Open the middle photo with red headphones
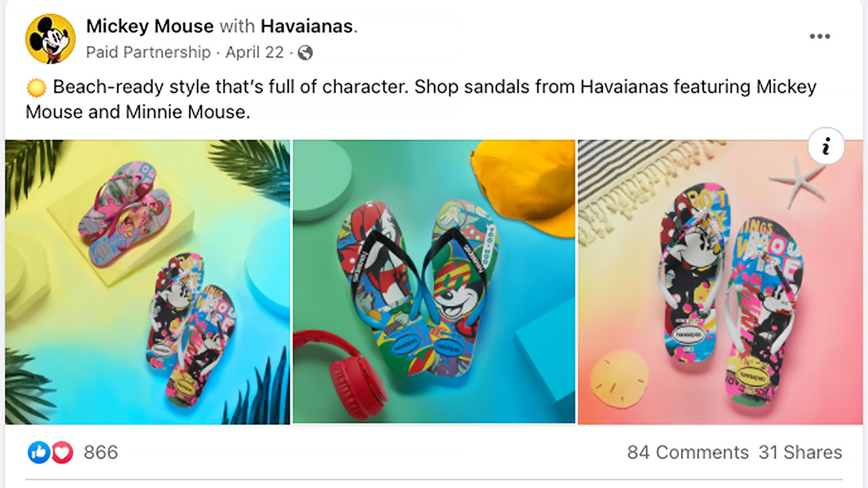Screen dimensions: 868x488 pos(434,282)
